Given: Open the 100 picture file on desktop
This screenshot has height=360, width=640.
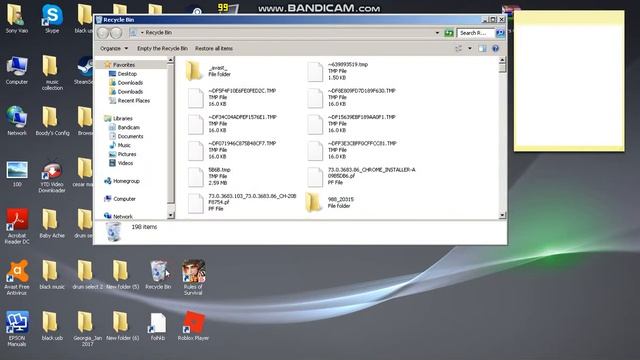Looking at the screenshot, I should 17,173.
